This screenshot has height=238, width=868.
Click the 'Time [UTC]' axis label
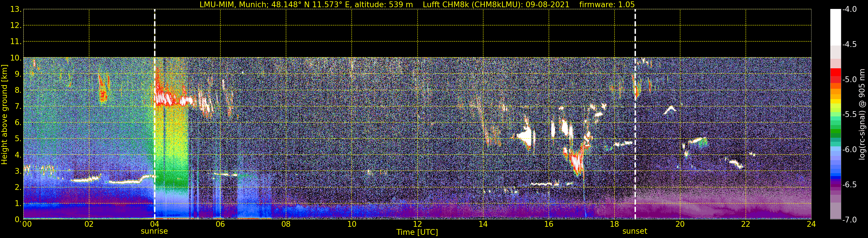417,232
